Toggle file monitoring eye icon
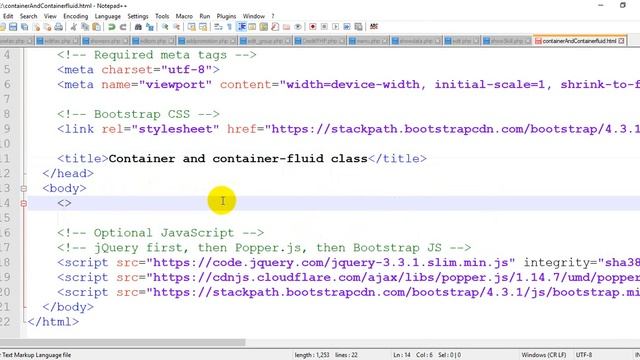The height and width of the screenshot is (360, 640). [x=298, y=27]
